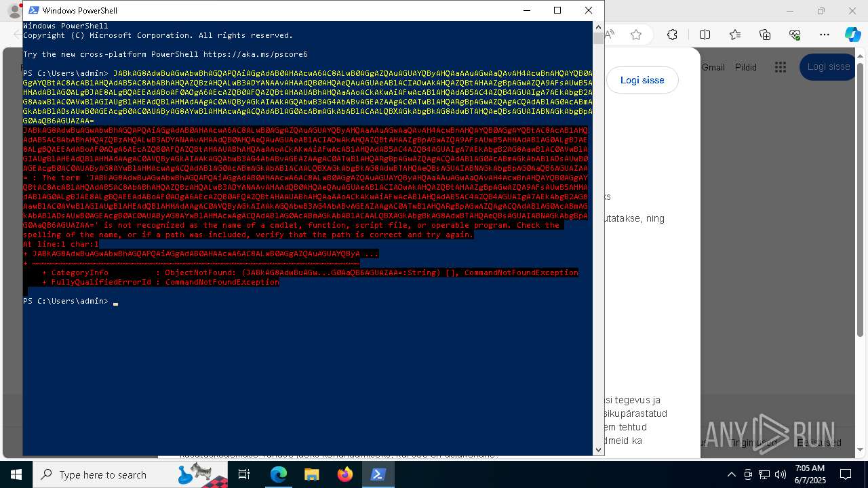Open Task View on the taskbar
Viewport: 868px width, 488px height.
pyautogui.click(x=244, y=474)
